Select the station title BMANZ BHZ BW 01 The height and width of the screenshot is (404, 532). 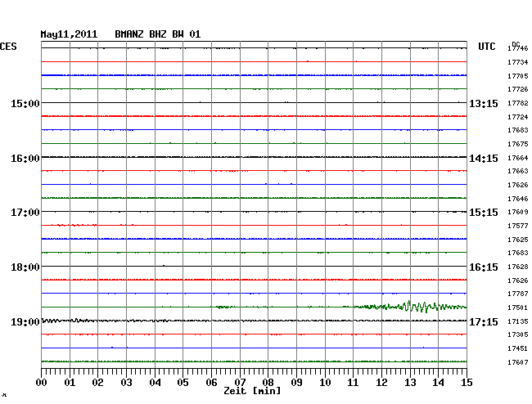click(158, 34)
